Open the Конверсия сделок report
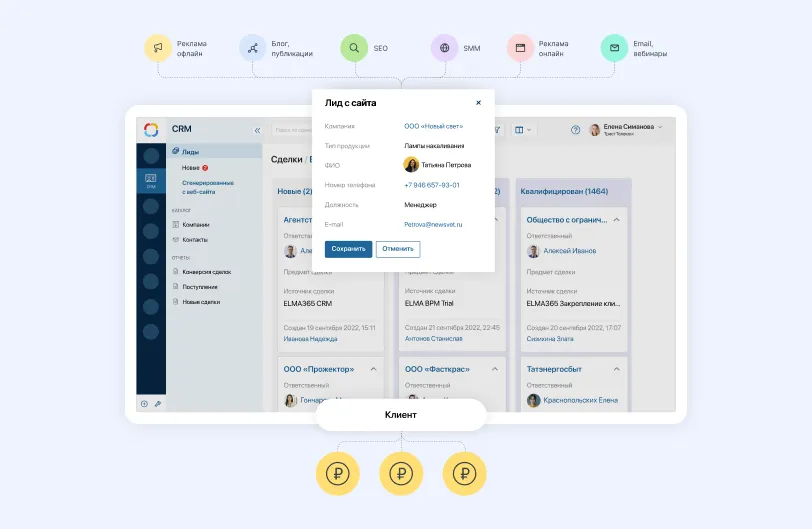The width and height of the screenshot is (812, 529). point(207,272)
